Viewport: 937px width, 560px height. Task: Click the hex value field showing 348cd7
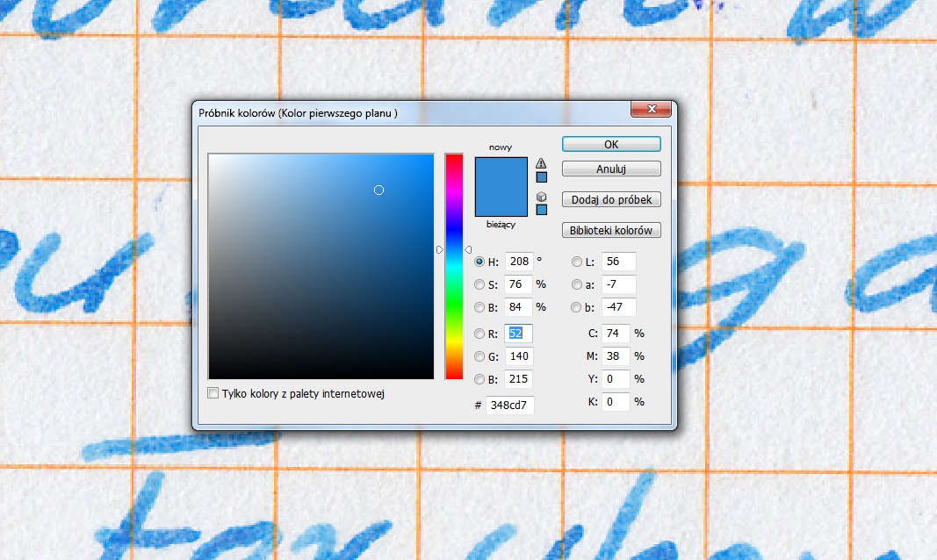509,406
